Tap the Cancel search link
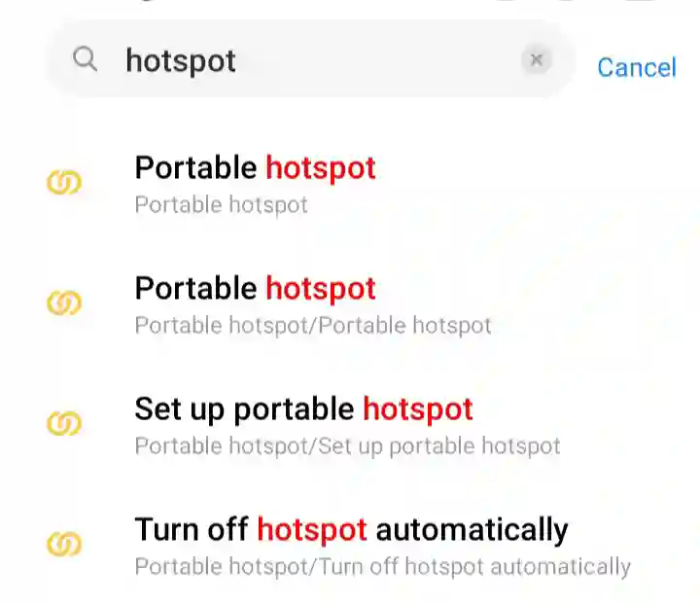 click(x=636, y=67)
